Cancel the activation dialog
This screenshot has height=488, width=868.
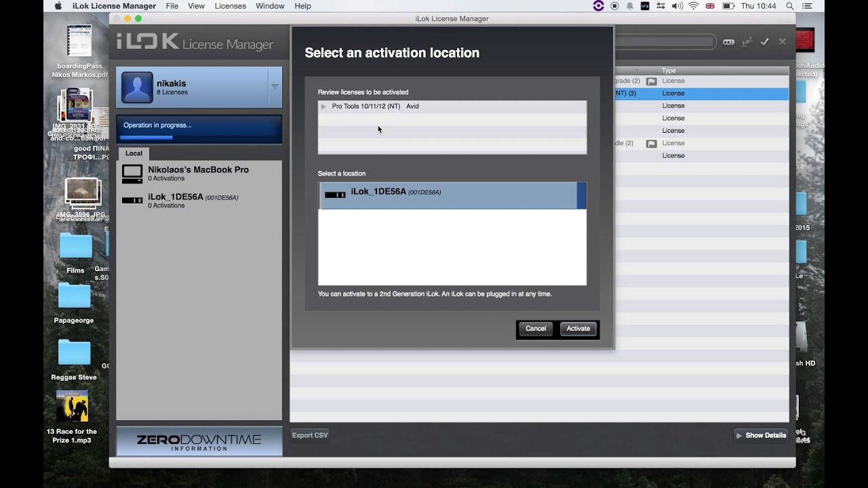coord(535,329)
